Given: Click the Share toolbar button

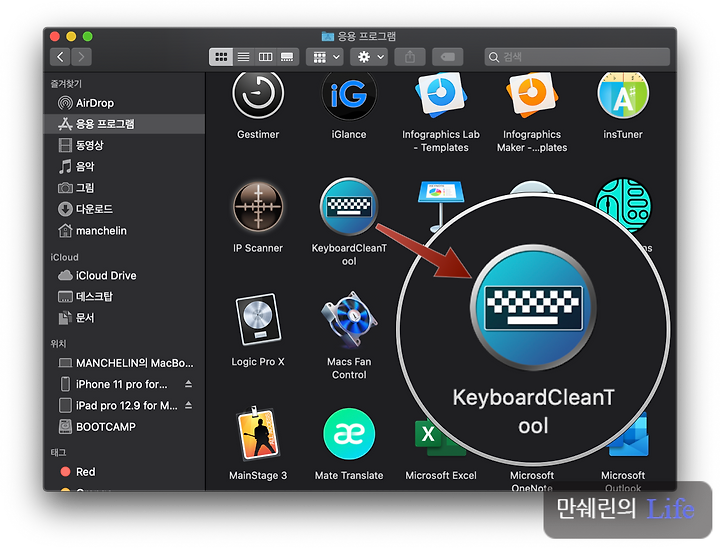Looking at the screenshot, I should point(410,57).
